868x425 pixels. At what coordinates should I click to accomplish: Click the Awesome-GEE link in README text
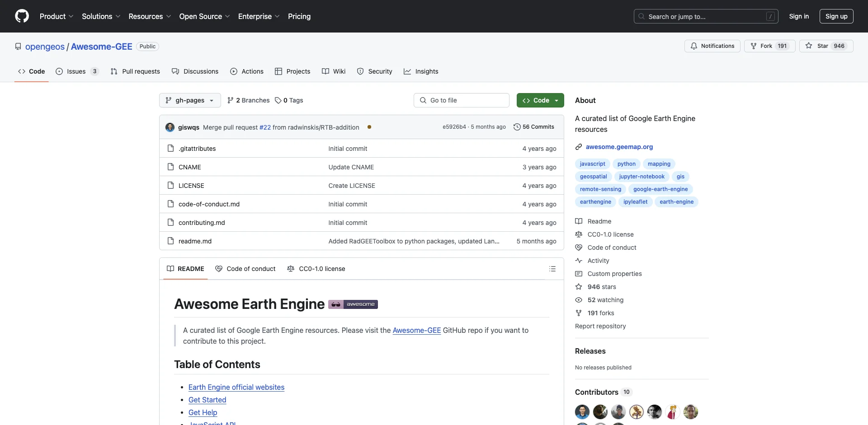[x=416, y=330]
